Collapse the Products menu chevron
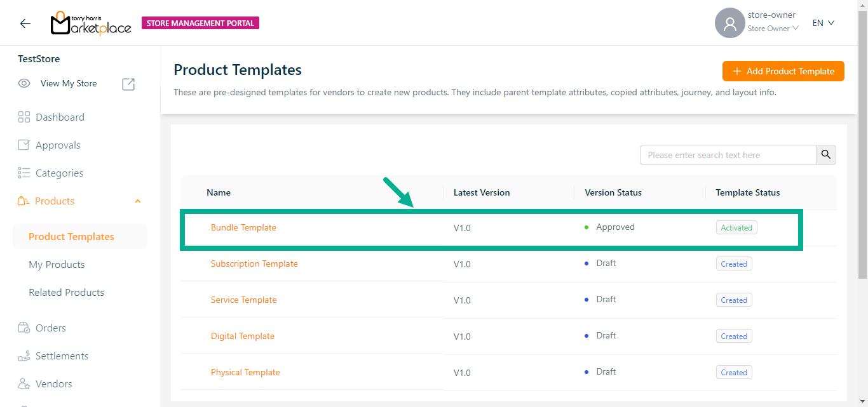This screenshot has height=407, width=868. [x=138, y=201]
